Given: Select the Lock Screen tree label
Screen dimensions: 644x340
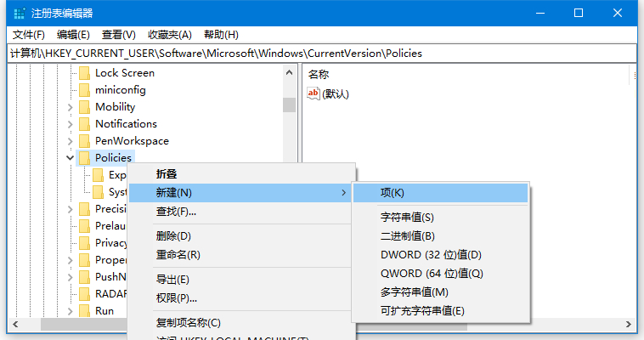Looking at the screenshot, I should (125, 73).
